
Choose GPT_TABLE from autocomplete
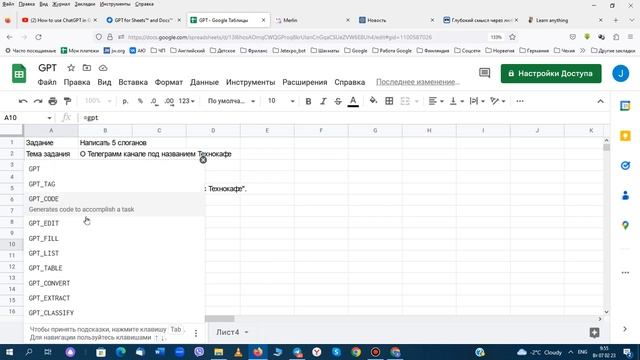114,268
